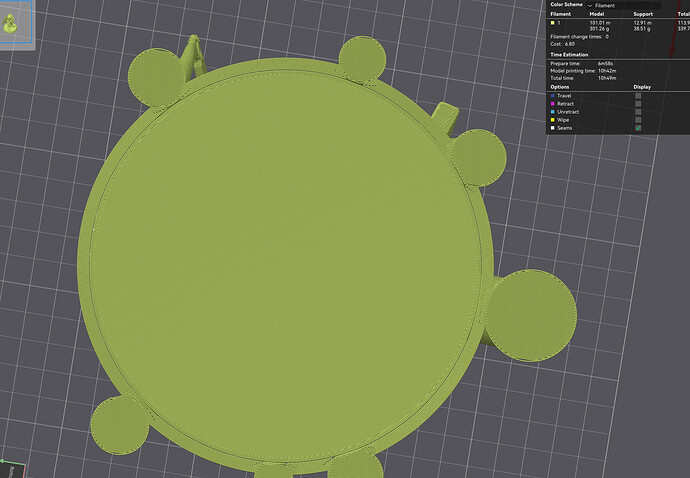Uncheck the Seams display checkbox
The height and width of the screenshot is (478, 690).
tap(638, 128)
